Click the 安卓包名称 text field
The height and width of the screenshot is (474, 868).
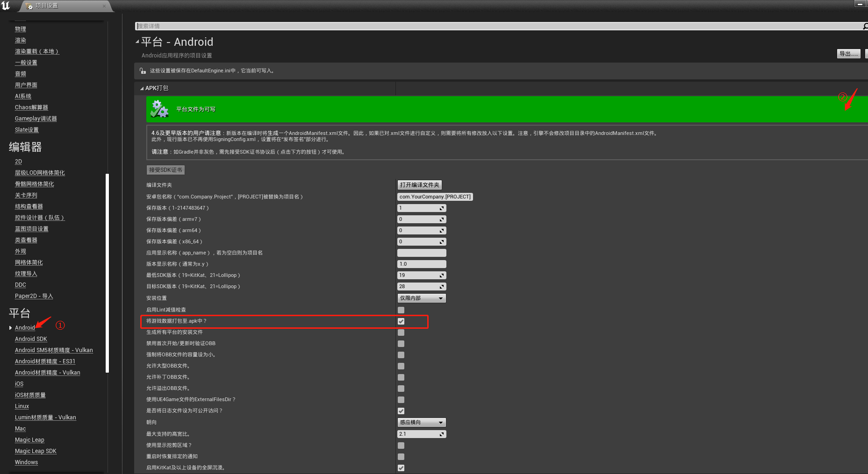tap(435, 197)
